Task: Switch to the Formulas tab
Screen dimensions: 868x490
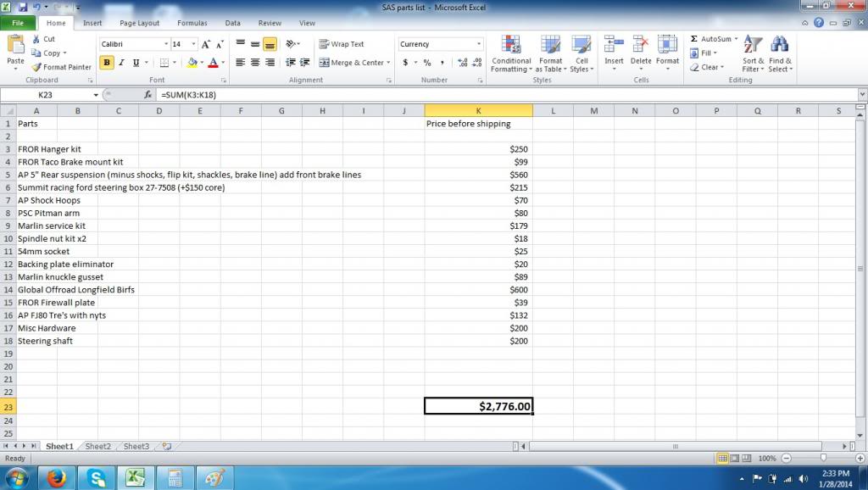Action: tap(192, 23)
